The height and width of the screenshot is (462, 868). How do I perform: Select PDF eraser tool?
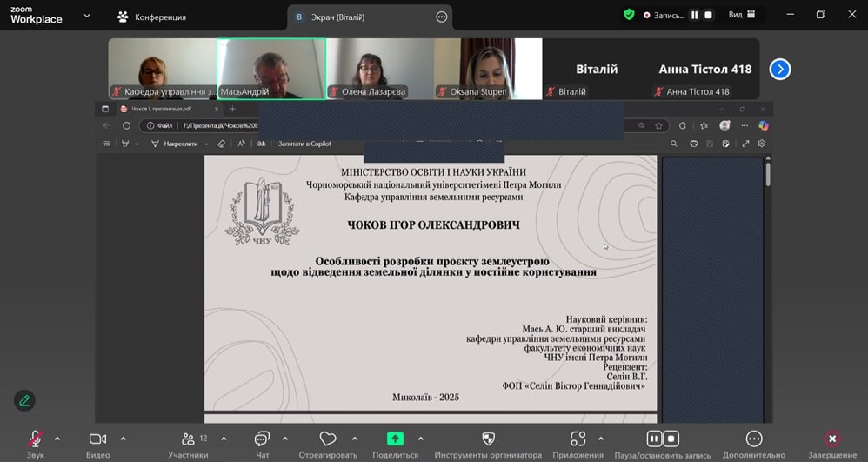coord(222,144)
